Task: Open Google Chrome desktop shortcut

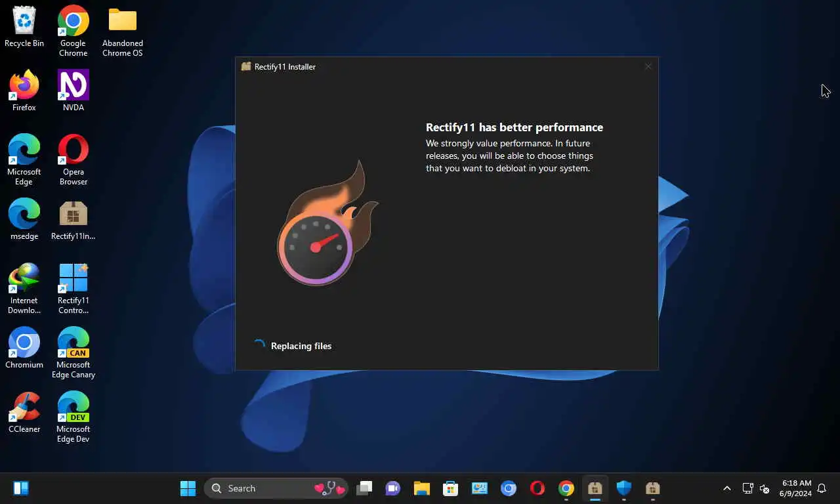Action: coord(73,31)
